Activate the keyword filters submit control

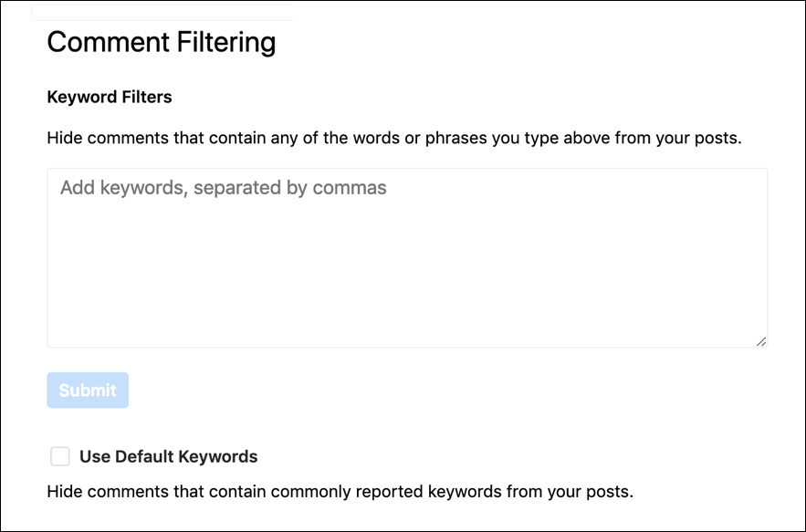(87, 390)
